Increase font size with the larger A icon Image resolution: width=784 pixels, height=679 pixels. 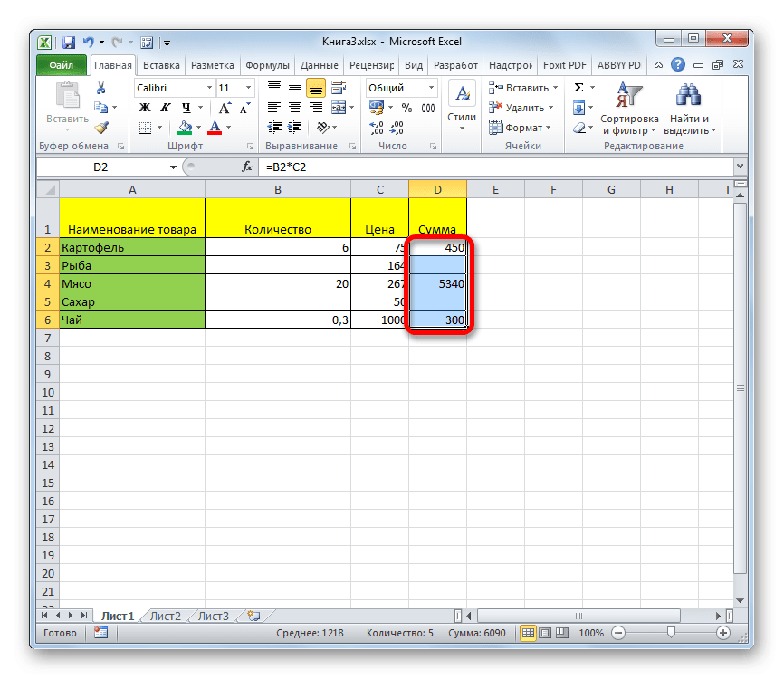[x=225, y=108]
